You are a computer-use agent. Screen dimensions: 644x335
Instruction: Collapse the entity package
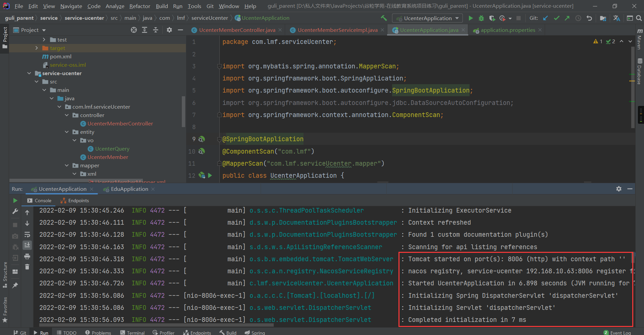(67, 132)
